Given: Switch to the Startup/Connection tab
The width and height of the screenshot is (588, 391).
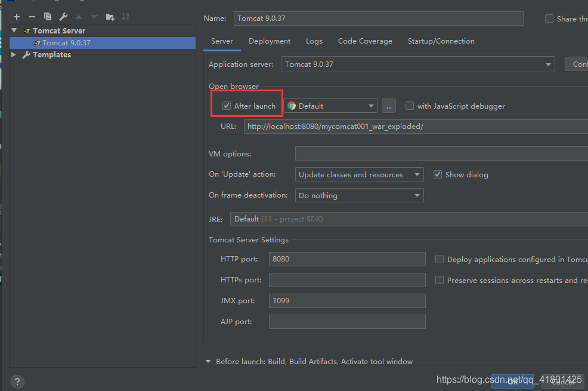Looking at the screenshot, I should [x=441, y=41].
